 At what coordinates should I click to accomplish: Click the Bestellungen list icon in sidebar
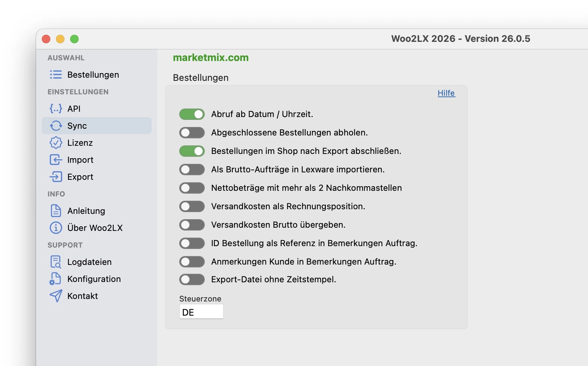click(x=56, y=74)
